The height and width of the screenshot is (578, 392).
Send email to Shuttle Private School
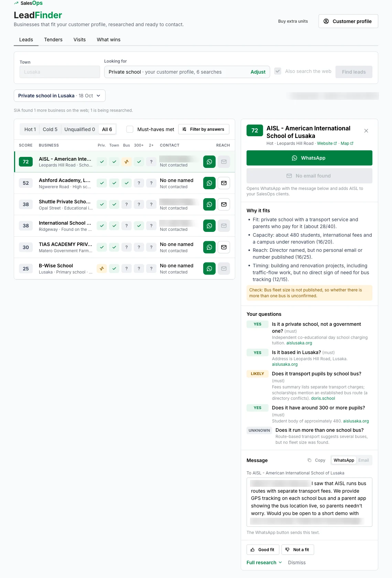click(x=224, y=204)
